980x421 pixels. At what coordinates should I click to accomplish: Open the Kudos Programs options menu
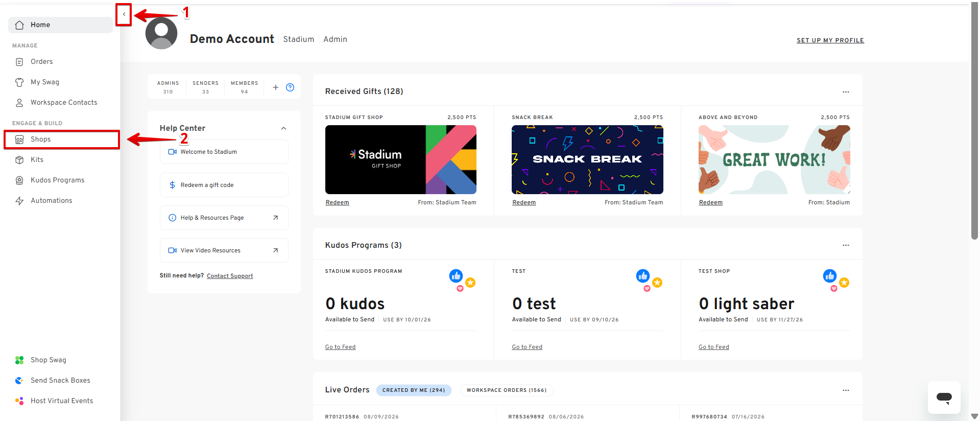(846, 245)
